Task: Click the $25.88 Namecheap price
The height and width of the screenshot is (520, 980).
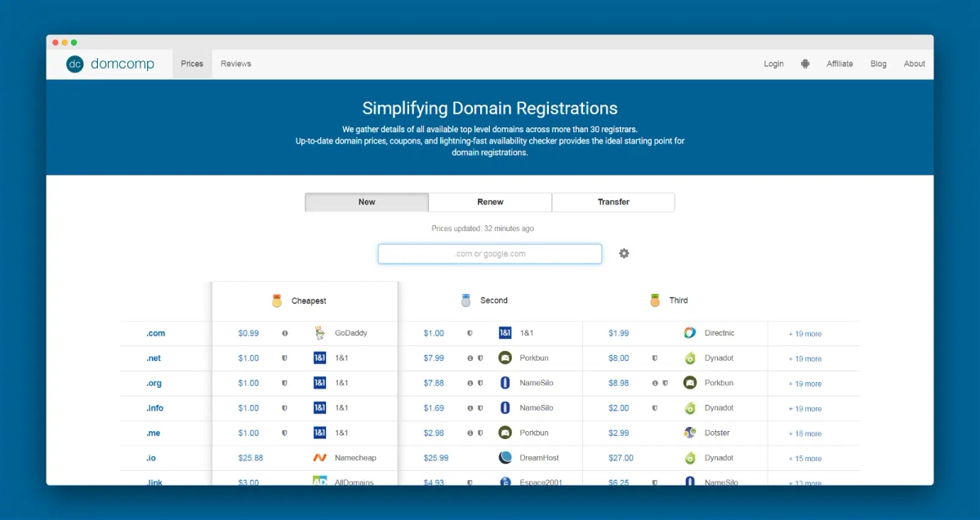Action: [x=251, y=458]
